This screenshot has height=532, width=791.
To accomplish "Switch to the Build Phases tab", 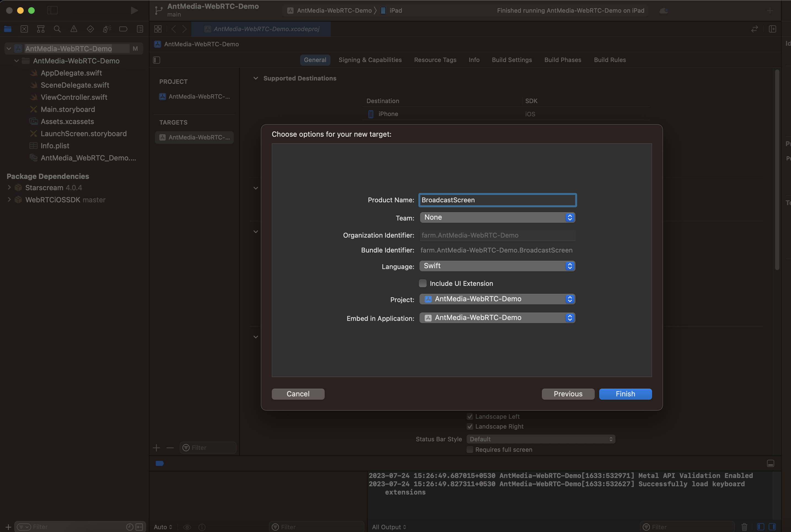I will pos(563,60).
